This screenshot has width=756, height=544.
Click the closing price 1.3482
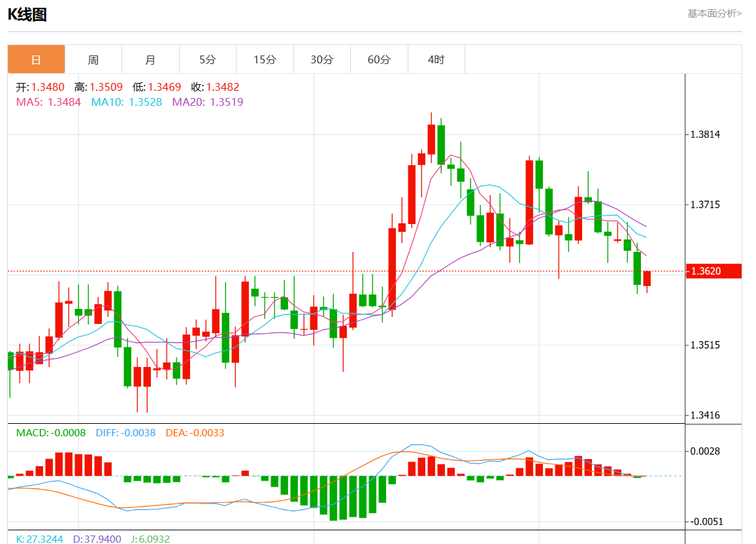coord(223,88)
